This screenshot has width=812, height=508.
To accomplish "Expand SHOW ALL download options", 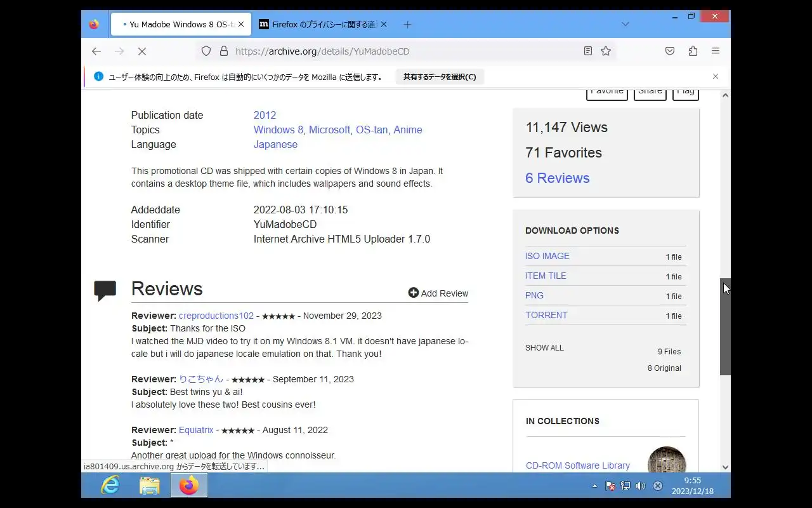I will (544, 347).
